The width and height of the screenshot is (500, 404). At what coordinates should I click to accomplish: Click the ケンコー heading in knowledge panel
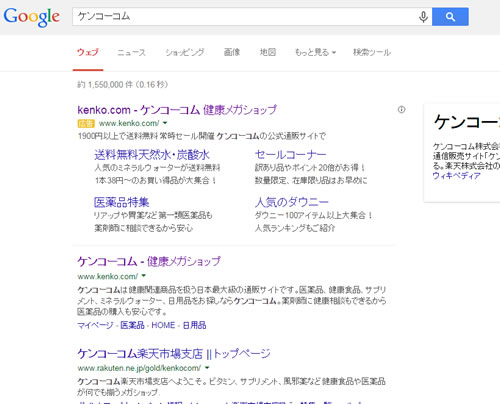(x=467, y=122)
